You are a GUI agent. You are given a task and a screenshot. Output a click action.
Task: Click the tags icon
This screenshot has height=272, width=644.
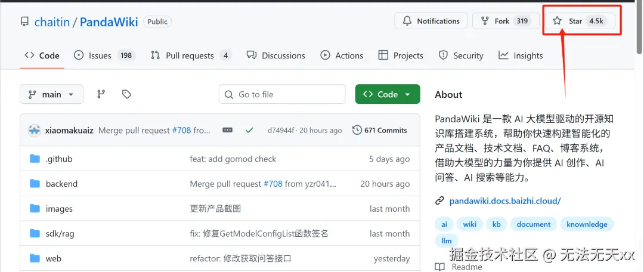click(x=126, y=94)
